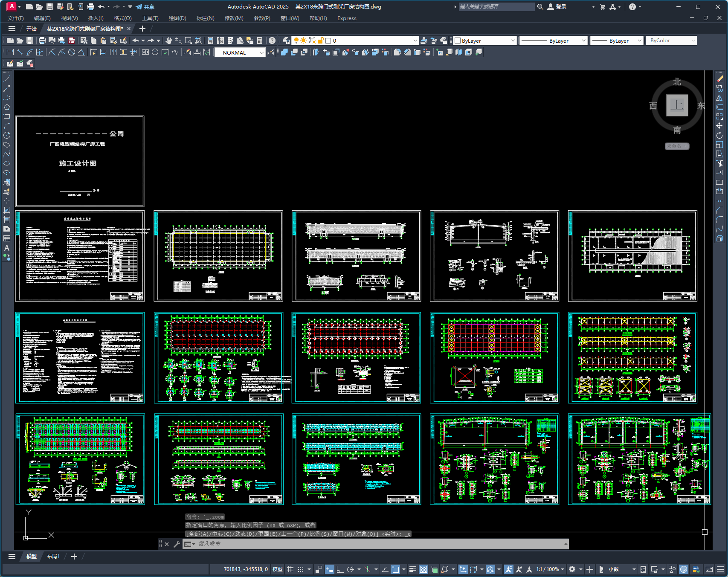Toggle lineweight display in status bar
Image resolution: width=728 pixels, height=577 pixels.
point(412,569)
